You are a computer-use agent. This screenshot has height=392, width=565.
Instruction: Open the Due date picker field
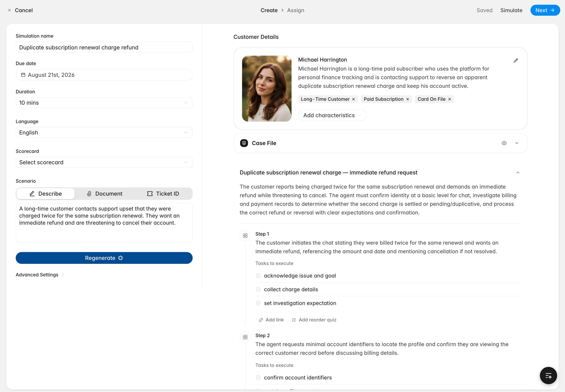(x=104, y=75)
